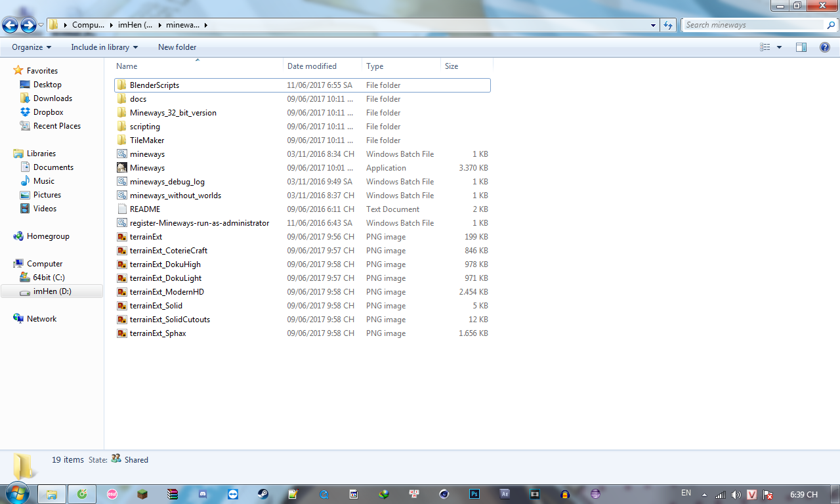
Task: Click the Get help question mark icon
Action: coord(825,47)
